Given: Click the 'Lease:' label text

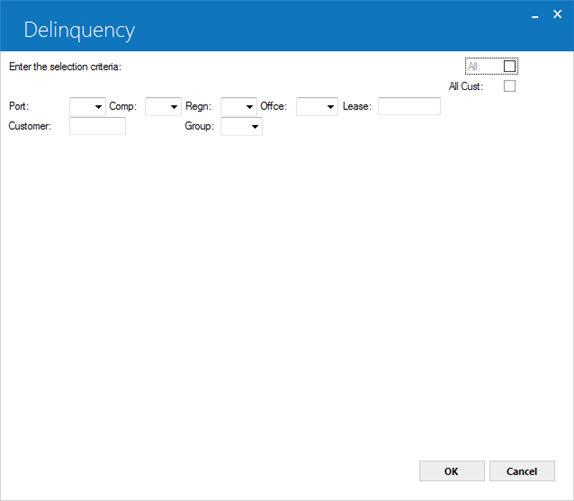Looking at the screenshot, I should point(357,106).
